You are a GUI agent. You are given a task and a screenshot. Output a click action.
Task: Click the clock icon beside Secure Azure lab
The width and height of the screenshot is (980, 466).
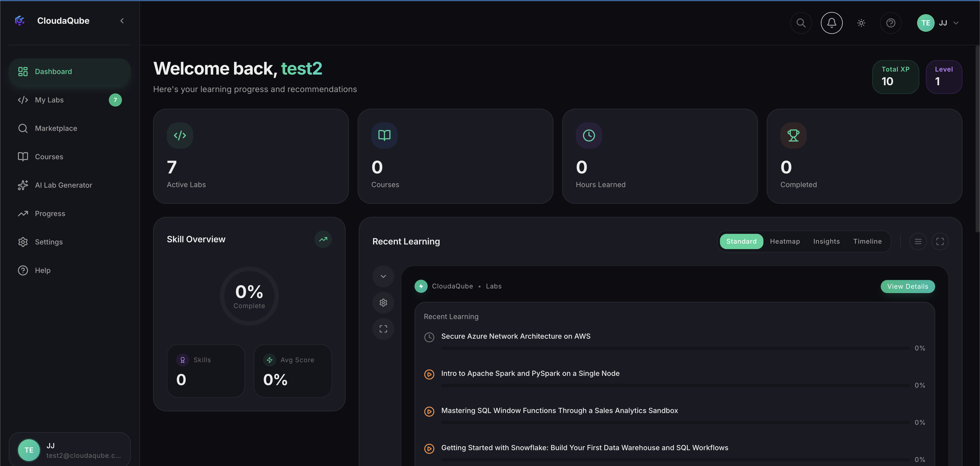click(x=429, y=337)
